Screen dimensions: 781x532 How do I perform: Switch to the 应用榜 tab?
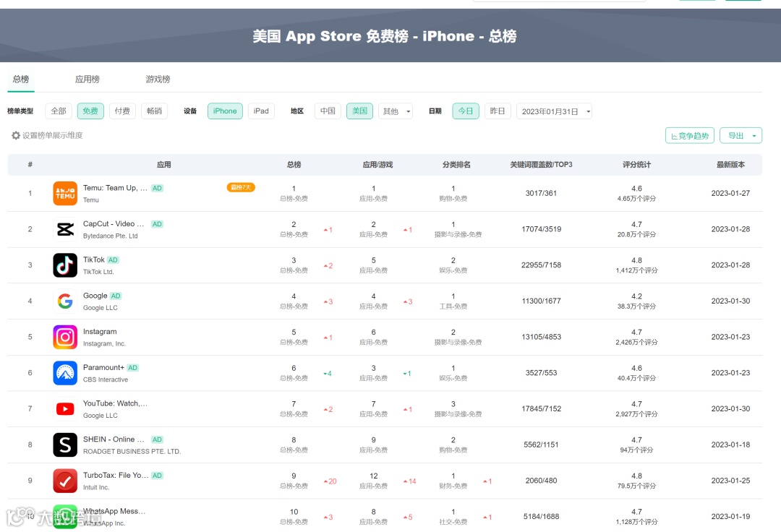tap(88, 79)
